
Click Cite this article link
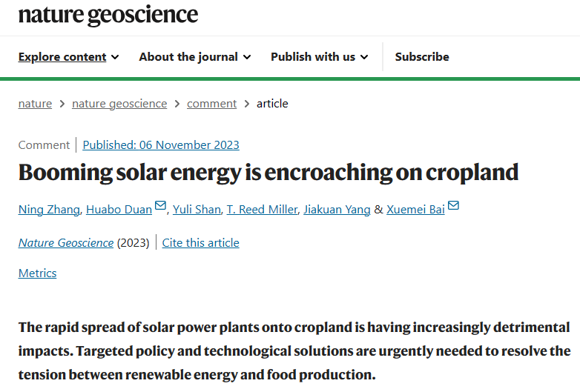click(x=200, y=243)
